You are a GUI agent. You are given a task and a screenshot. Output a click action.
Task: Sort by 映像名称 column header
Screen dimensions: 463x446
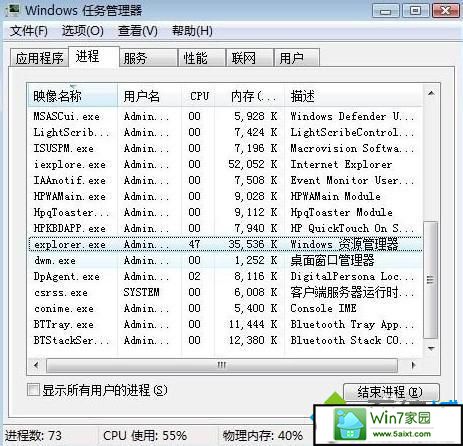coord(72,96)
